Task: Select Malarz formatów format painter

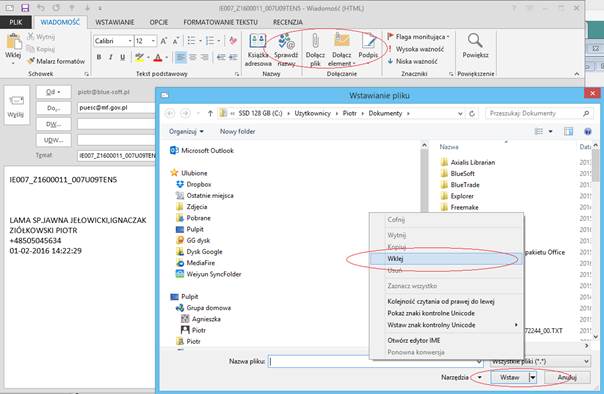Action: 56,61
